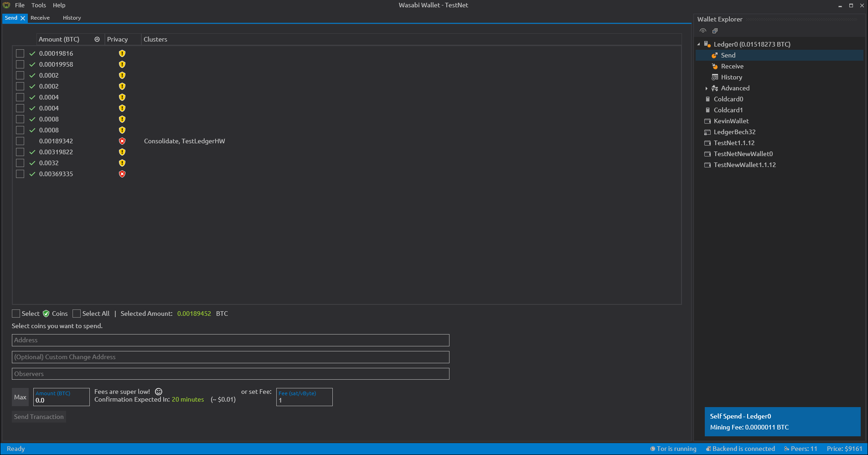Open History under Ledger0 in explorer
Image resolution: width=868 pixels, height=455 pixels.
click(x=731, y=77)
